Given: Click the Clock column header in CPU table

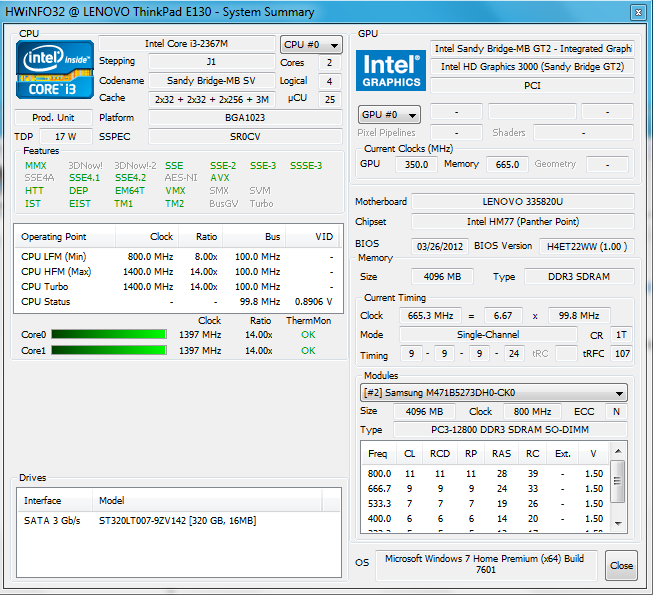Looking at the screenshot, I should pyautogui.click(x=147, y=237).
